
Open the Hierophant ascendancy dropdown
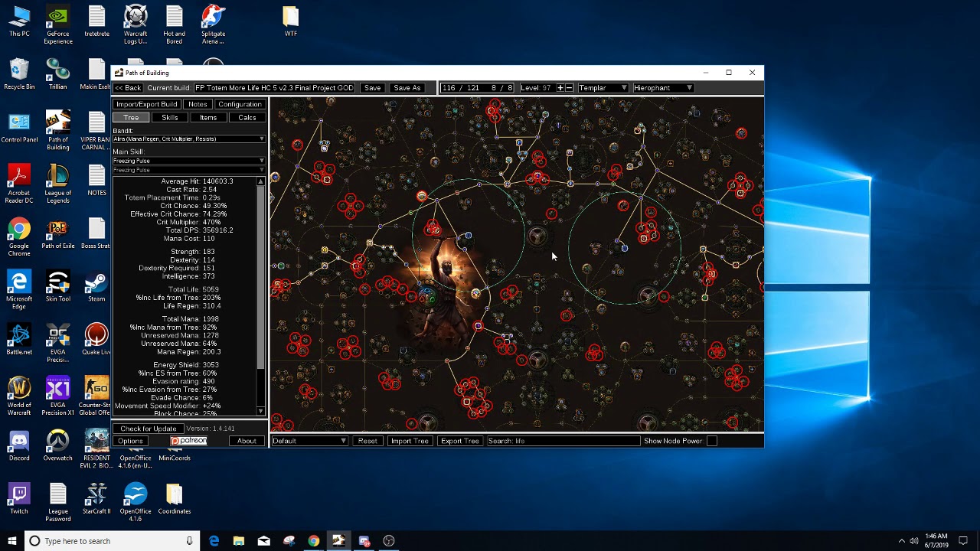[x=663, y=88]
